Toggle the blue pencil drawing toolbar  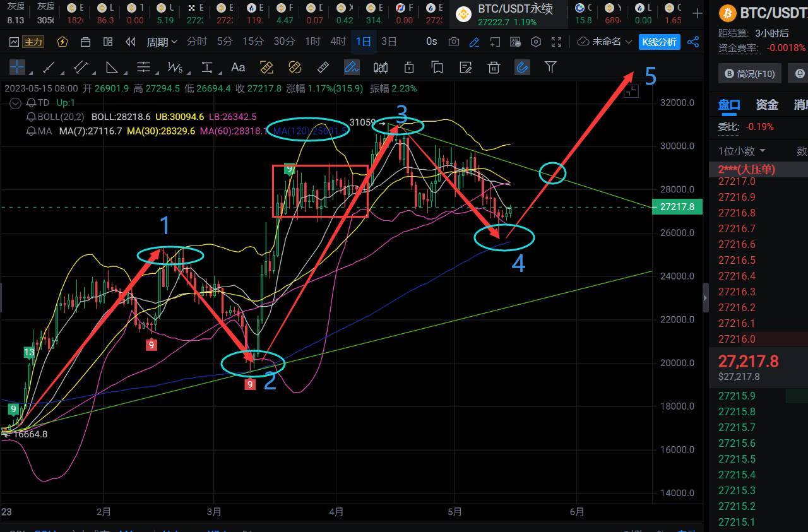click(474, 42)
